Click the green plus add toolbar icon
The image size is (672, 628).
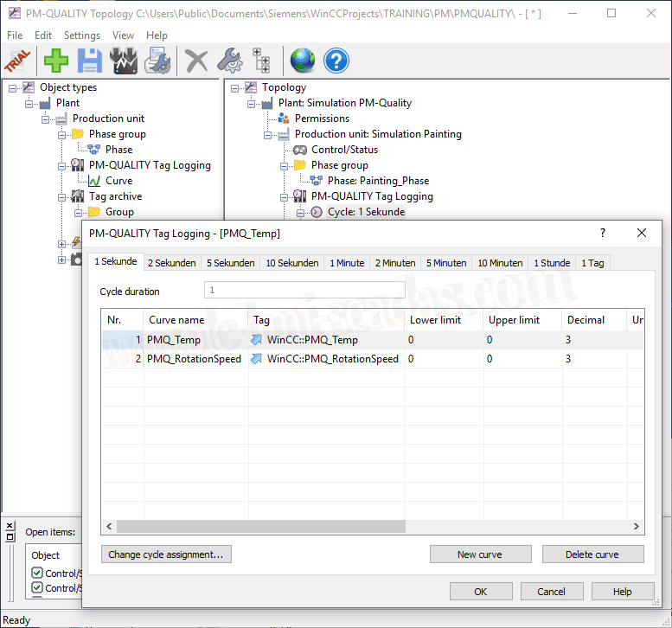57,61
